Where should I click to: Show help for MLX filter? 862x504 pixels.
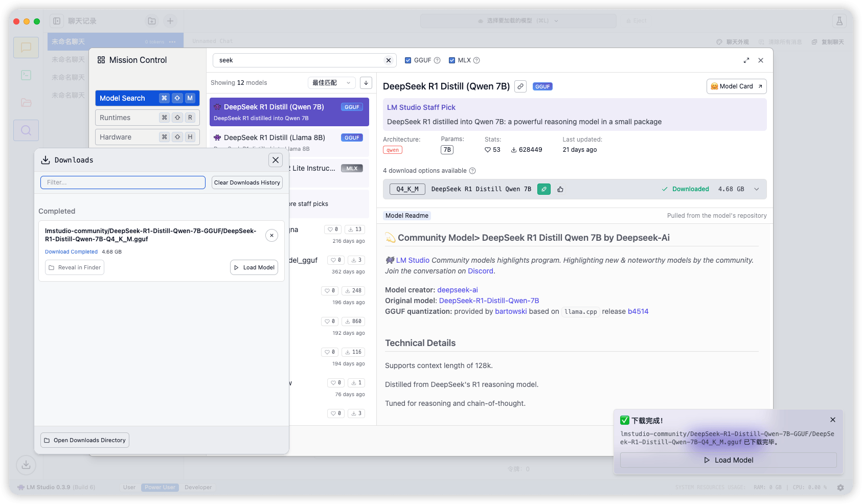point(477,60)
